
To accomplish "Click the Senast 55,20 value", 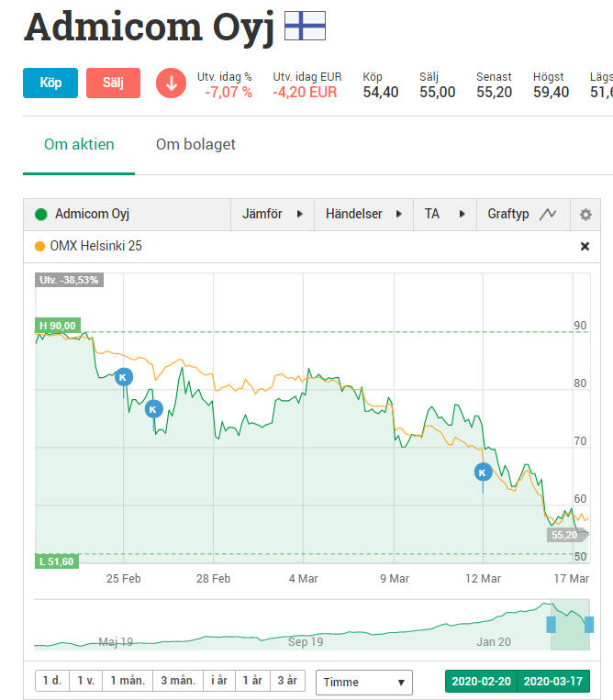I will click(494, 92).
